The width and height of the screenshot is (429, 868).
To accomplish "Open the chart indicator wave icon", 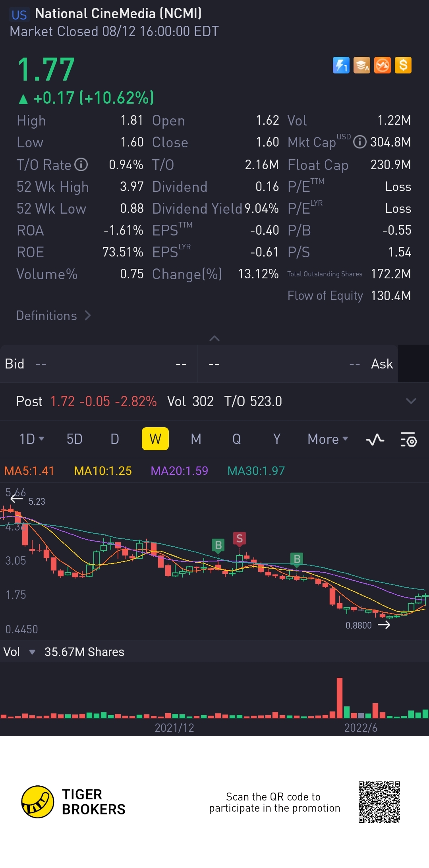I will pyautogui.click(x=375, y=439).
